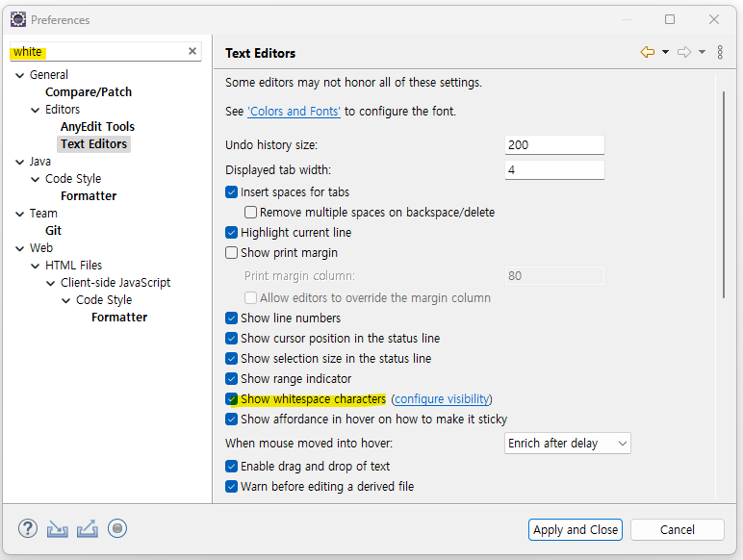Collapse the Java tree node
The image size is (743, 560).
click(x=19, y=162)
